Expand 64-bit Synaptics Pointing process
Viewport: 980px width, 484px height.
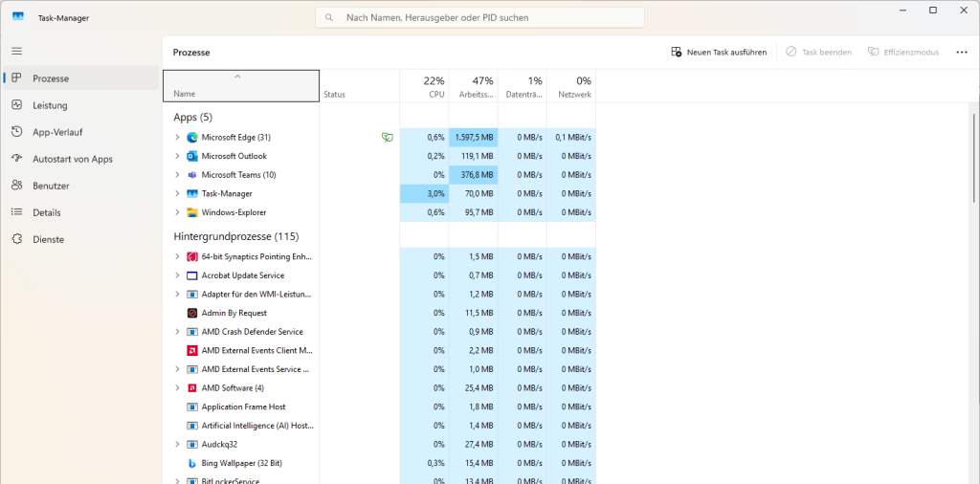(177, 256)
